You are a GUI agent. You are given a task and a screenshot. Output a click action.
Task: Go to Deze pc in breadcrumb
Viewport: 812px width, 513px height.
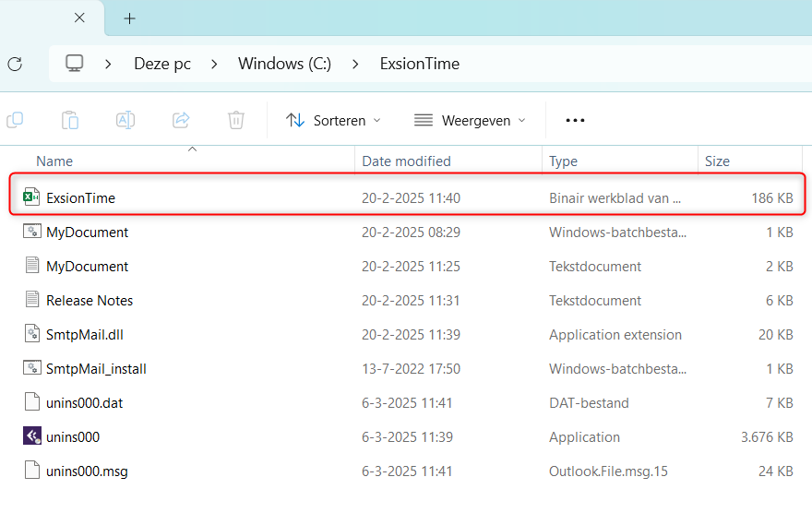[162, 64]
